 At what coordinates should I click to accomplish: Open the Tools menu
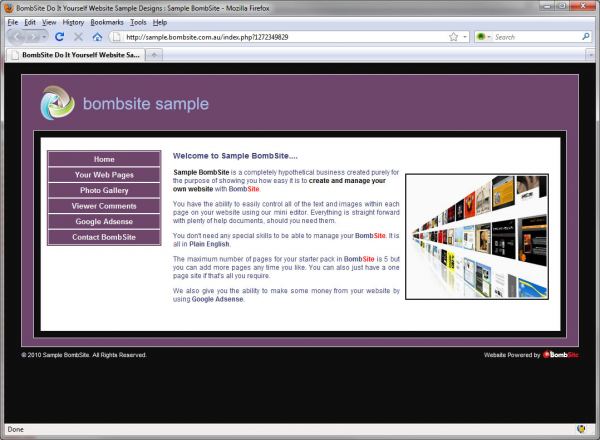[138, 22]
